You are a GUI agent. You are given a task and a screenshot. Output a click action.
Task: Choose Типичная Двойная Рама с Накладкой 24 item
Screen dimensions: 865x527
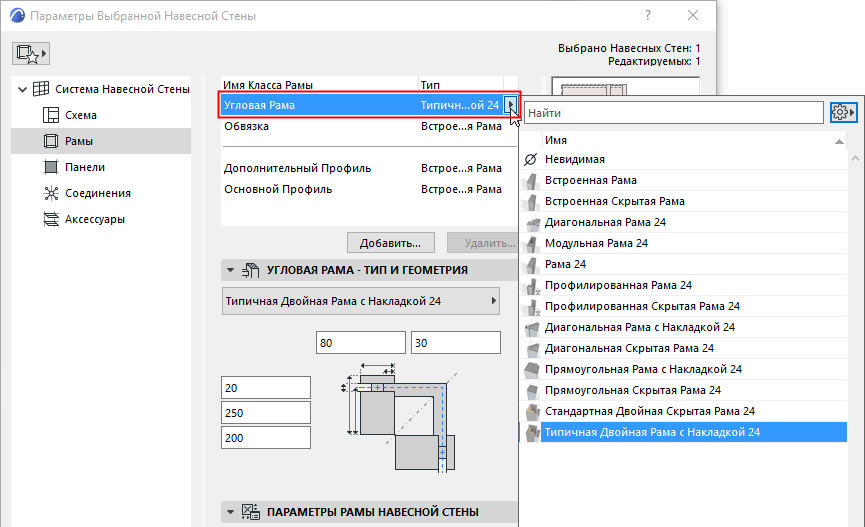tap(683, 432)
